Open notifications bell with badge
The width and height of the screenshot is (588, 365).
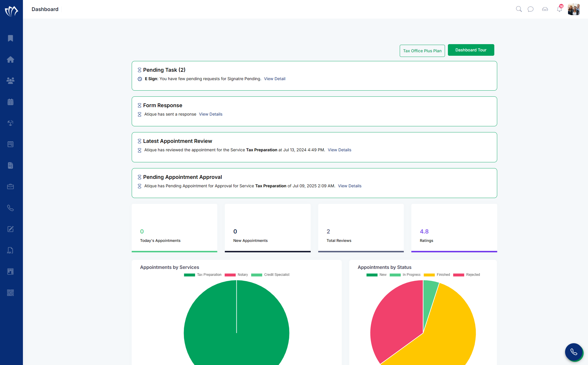click(x=559, y=9)
